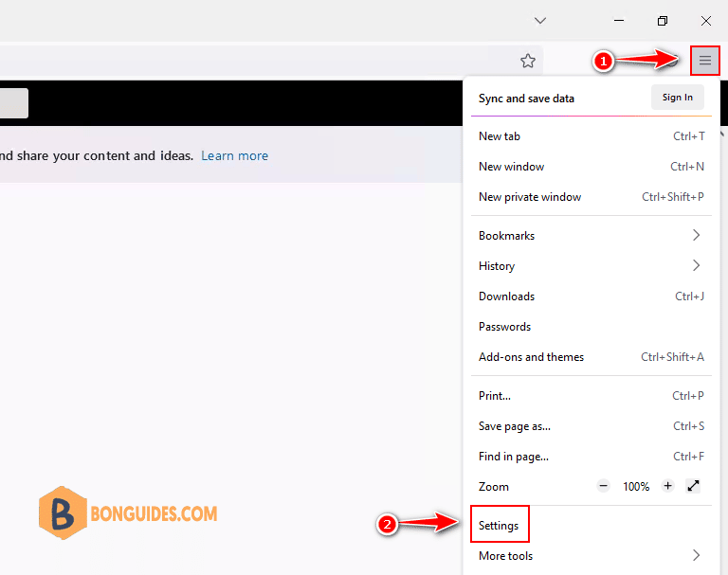Click Sync and save data entry
The image size is (728, 575).
point(526,99)
